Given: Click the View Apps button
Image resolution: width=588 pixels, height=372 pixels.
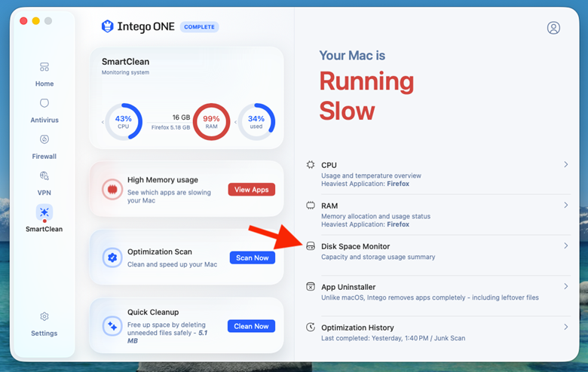Looking at the screenshot, I should tap(252, 190).
